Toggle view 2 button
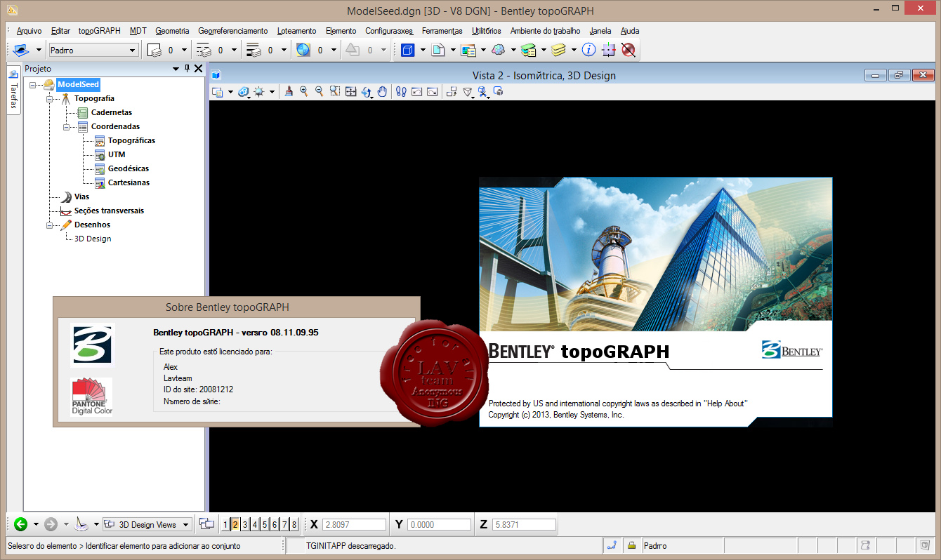Viewport: 941px width, 560px height. pos(235,524)
